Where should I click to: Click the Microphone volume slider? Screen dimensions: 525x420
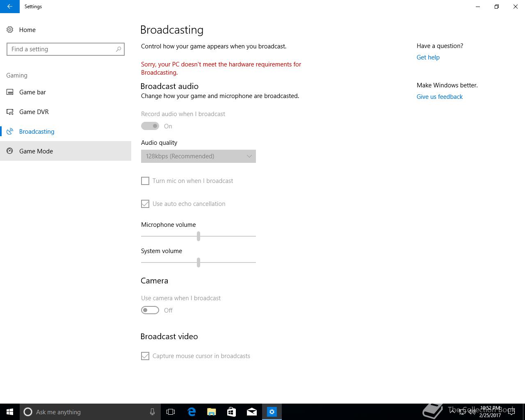(199, 236)
